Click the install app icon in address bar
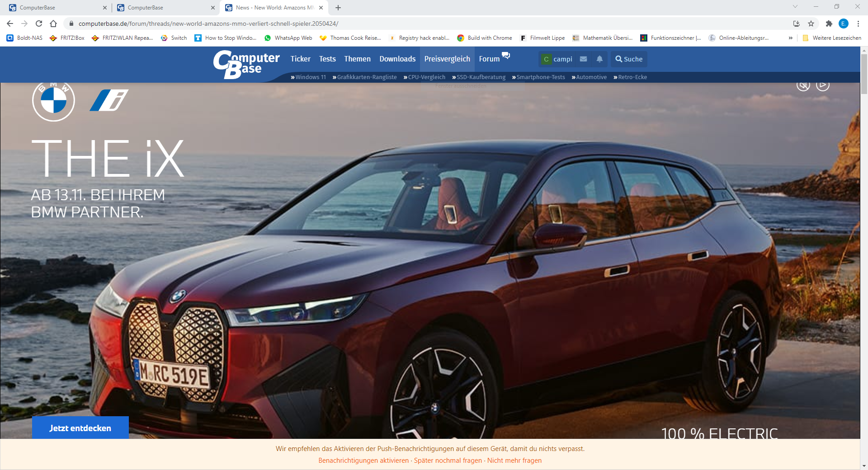 pos(797,23)
